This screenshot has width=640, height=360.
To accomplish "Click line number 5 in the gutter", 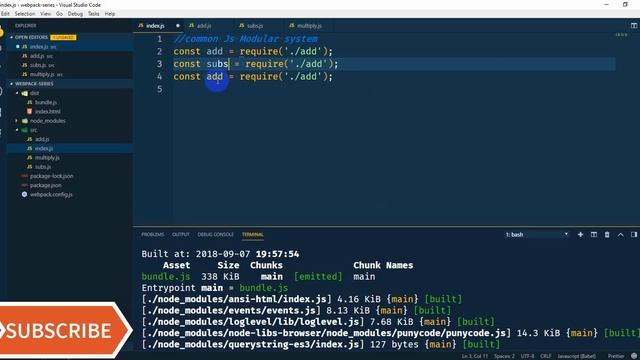I will 159,89.
